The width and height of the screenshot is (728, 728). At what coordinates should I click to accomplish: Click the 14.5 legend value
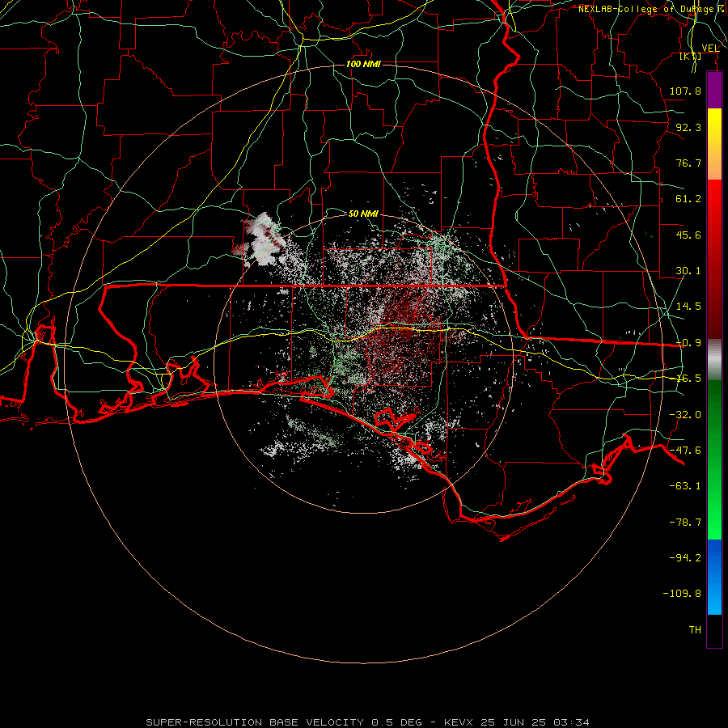688,307
